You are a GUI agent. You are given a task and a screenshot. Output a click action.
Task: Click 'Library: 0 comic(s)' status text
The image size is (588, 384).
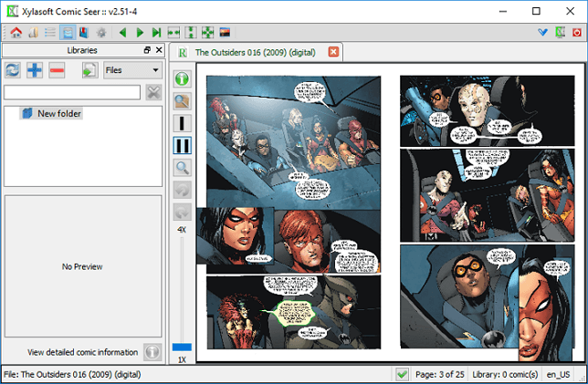(505, 374)
